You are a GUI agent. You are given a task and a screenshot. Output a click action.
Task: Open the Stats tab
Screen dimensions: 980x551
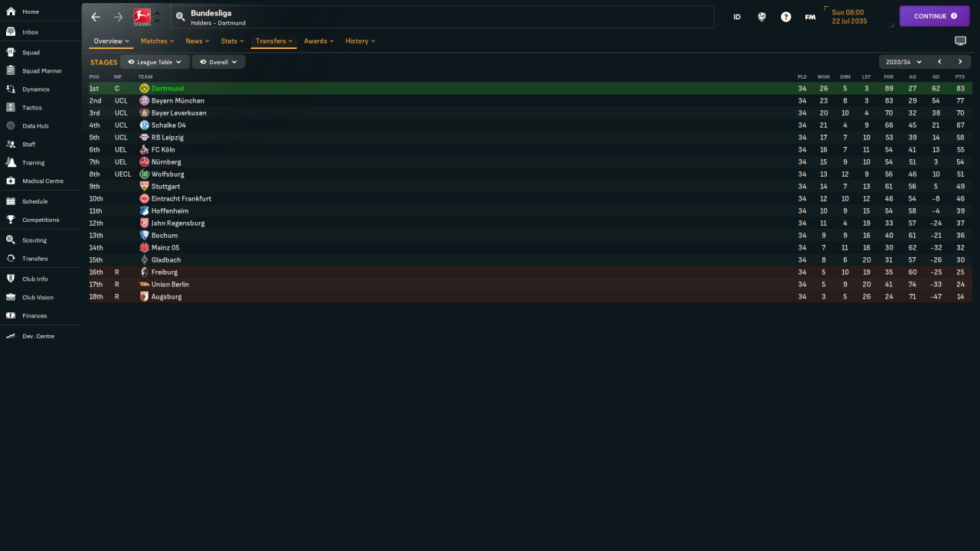pyautogui.click(x=232, y=41)
